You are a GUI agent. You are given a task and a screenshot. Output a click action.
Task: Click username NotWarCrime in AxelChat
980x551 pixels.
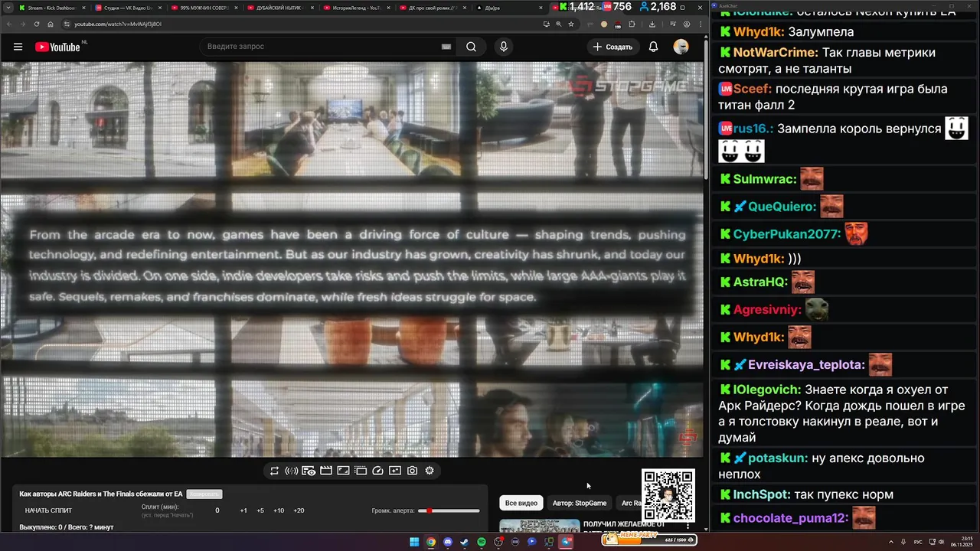pyautogui.click(x=776, y=53)
